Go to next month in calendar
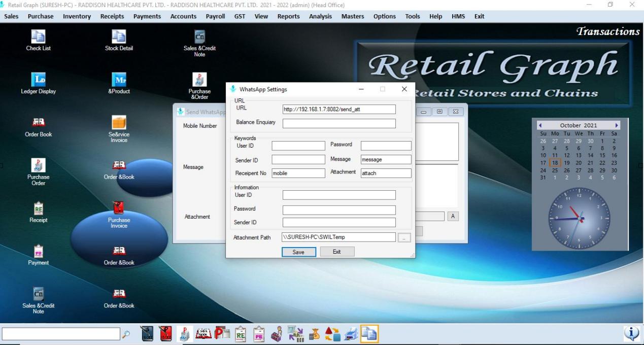The width and height of the screenshot is (644, 345). [617, 125]
